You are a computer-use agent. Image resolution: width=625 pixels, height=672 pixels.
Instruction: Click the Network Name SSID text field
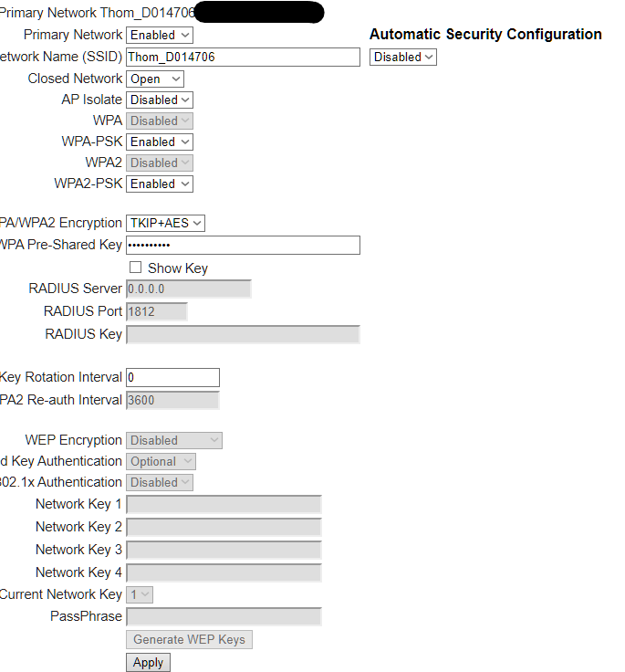pos(243,57)
